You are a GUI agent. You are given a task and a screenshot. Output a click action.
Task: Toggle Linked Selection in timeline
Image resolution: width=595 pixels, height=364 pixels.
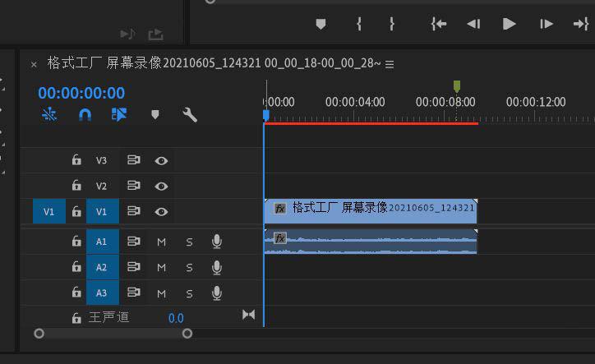(x=119, y=115)
